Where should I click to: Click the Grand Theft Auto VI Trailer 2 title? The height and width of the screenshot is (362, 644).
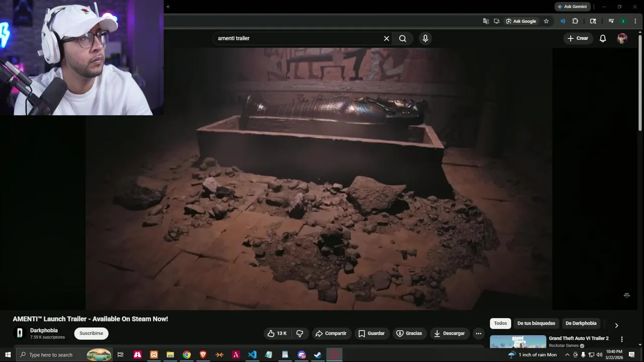[579, 338]
